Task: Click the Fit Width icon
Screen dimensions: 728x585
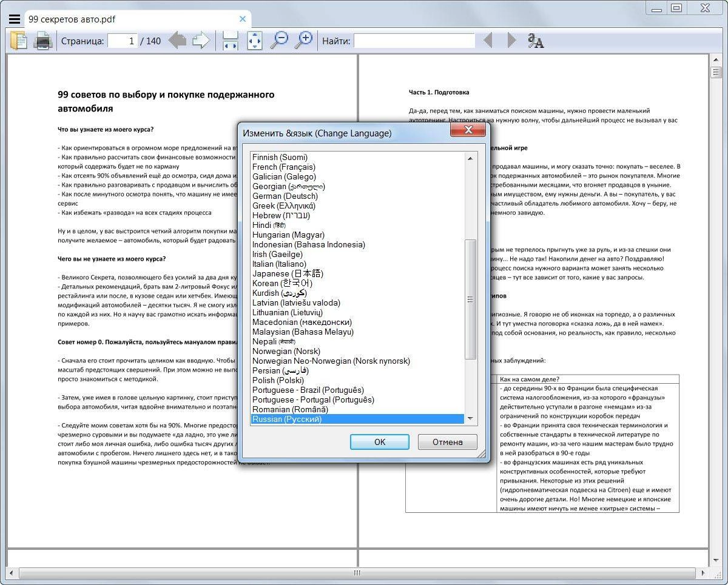Action: pos(231,41)
